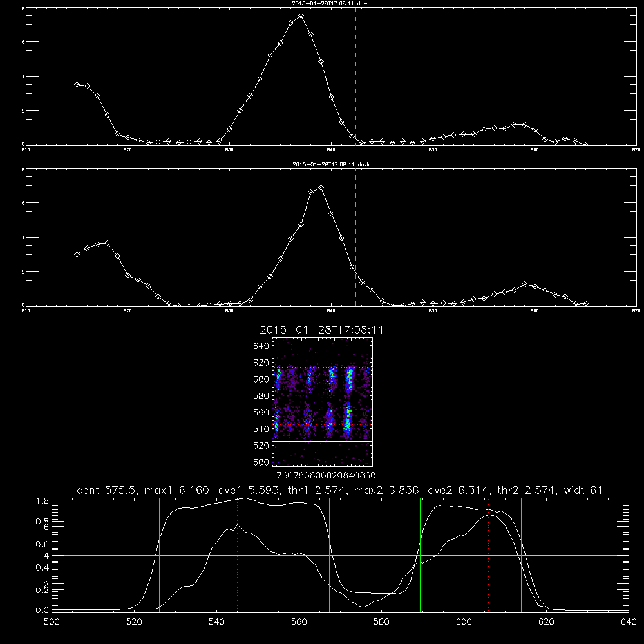644x644 pixels.
Task: Click the 0.0 label on bottom plot y-axis
Action: point(43,611)
